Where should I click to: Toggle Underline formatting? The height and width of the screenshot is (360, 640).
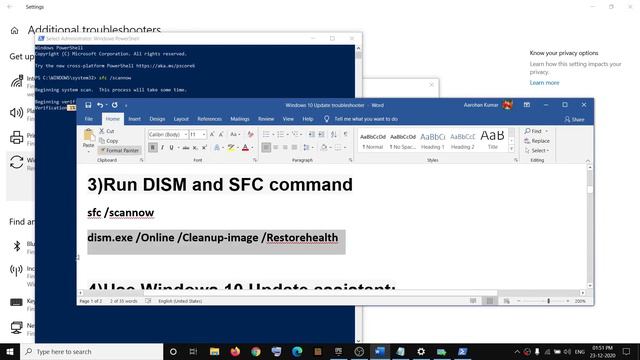[x=171, y=147]
